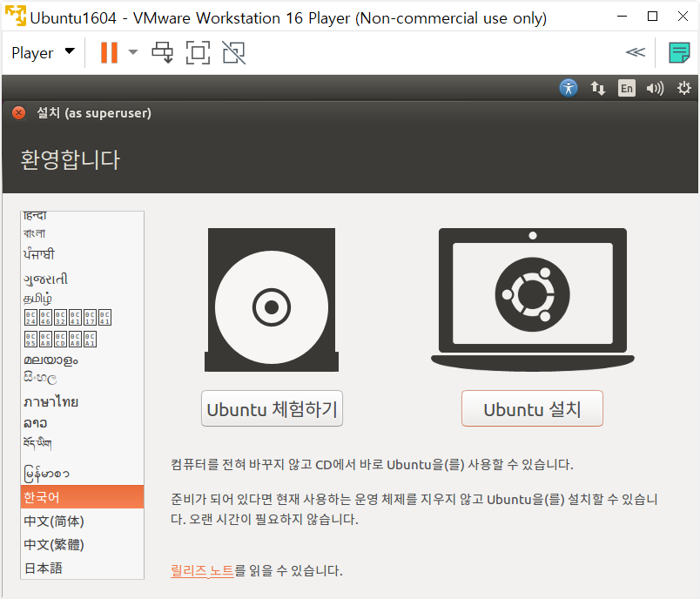Screen dimensions: 700x599
Task: Select ລາວ in the language list
Action: point(82,422)
